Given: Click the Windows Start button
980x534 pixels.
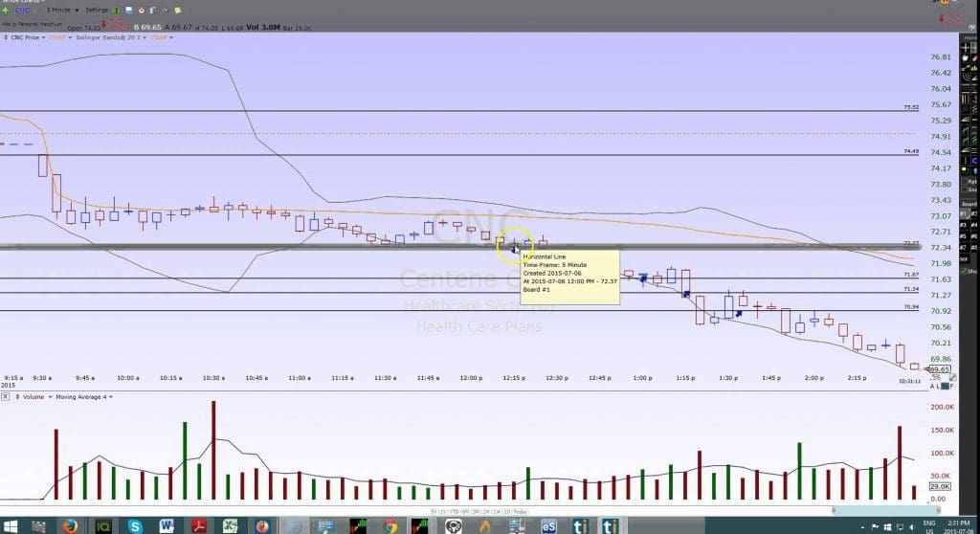Looking at the screenshot, I should click(x=10, y=525).
